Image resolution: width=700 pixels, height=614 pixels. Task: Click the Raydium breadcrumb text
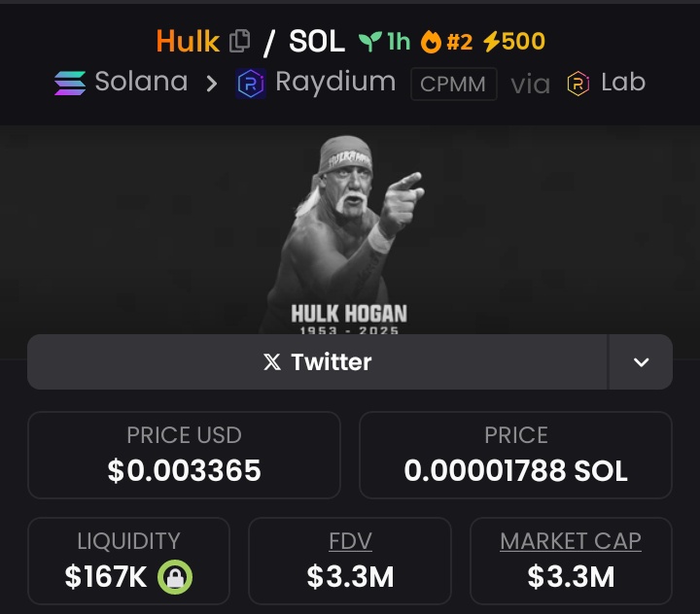click(335, 83)
